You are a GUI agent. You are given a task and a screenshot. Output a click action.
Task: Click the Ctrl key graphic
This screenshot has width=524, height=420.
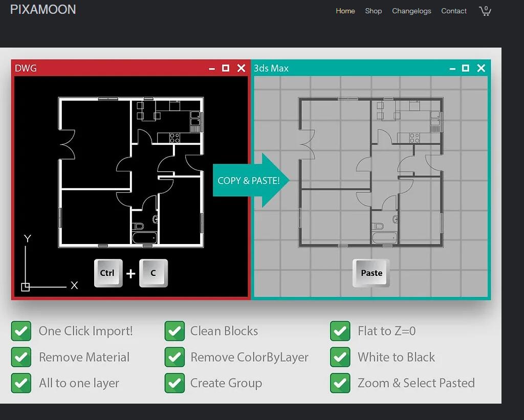108,273
